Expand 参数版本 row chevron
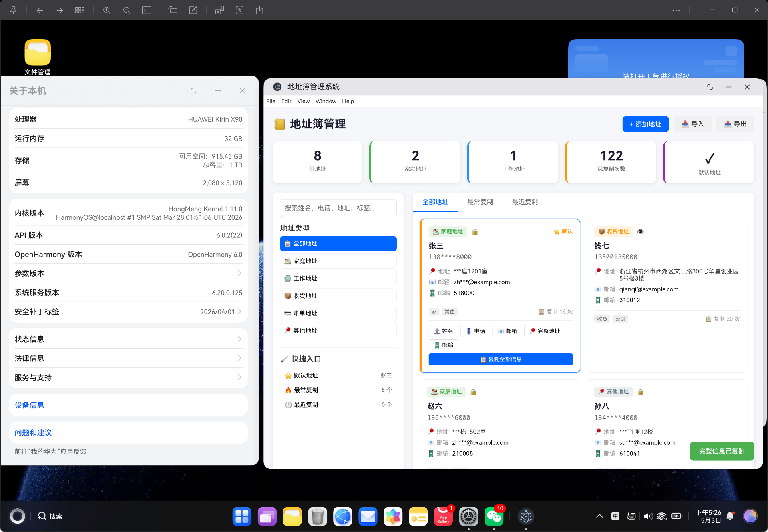Image resolution: width=768 pixels, height=532 pixels. point(239,273)
